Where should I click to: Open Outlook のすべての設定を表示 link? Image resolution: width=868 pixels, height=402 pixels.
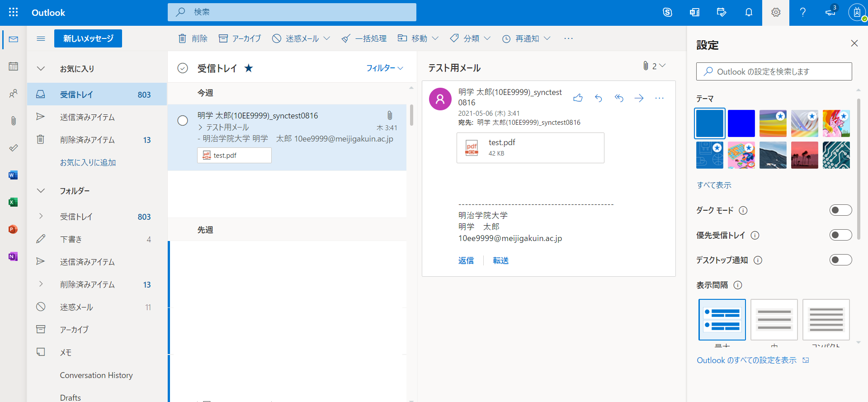[x=746, y=360]
